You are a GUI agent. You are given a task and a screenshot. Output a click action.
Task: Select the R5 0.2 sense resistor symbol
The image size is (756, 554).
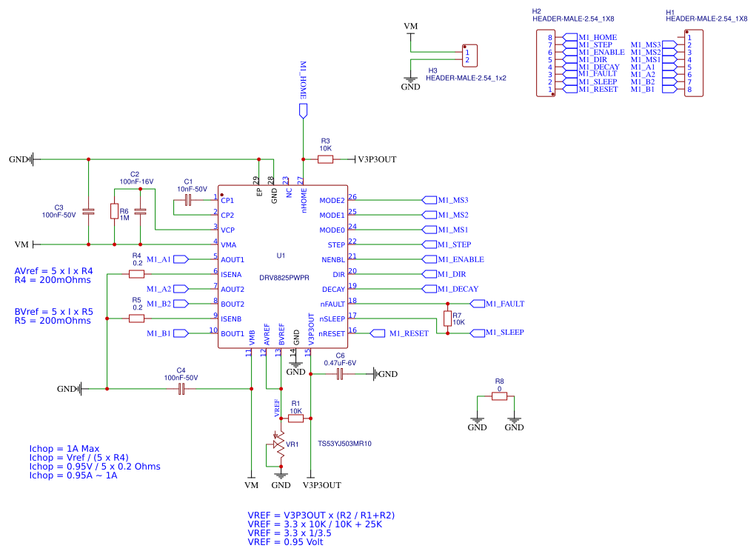coord(136,318)
